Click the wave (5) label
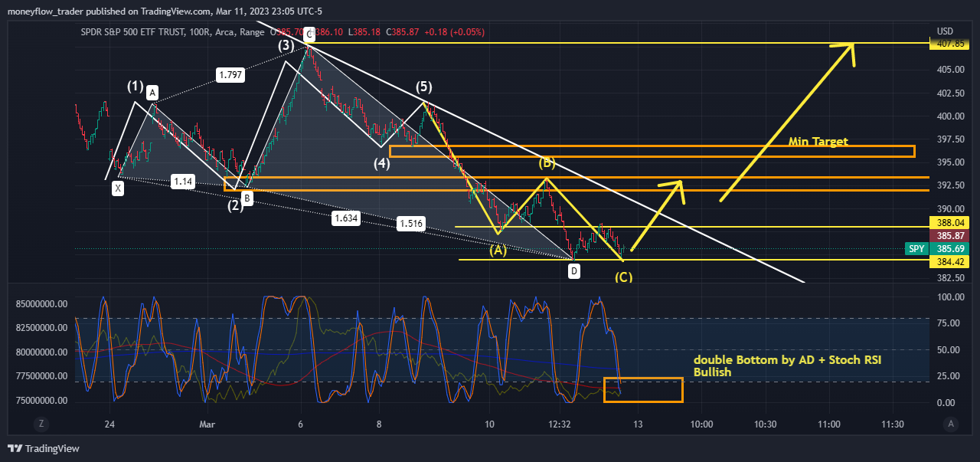980x462 pixels. point(424,87)
